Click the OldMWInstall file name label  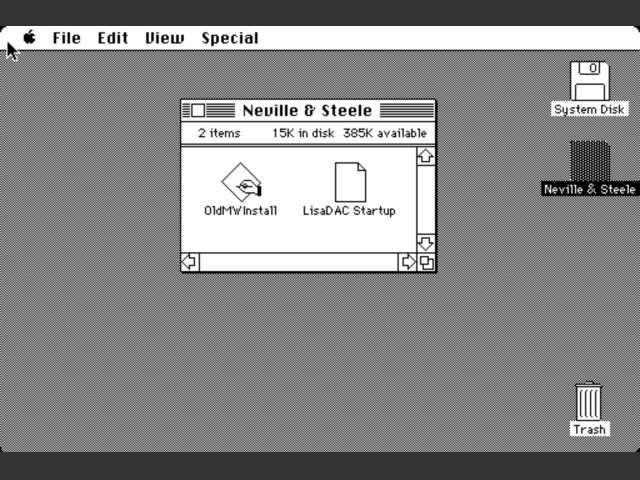240,211
